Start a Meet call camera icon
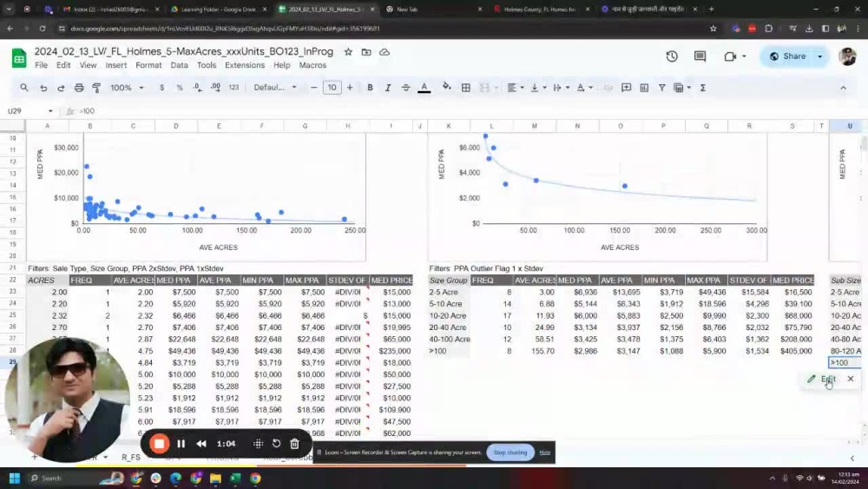Image resolution: width=868 pixels, height=489 pixels. (x=730, y=56)
